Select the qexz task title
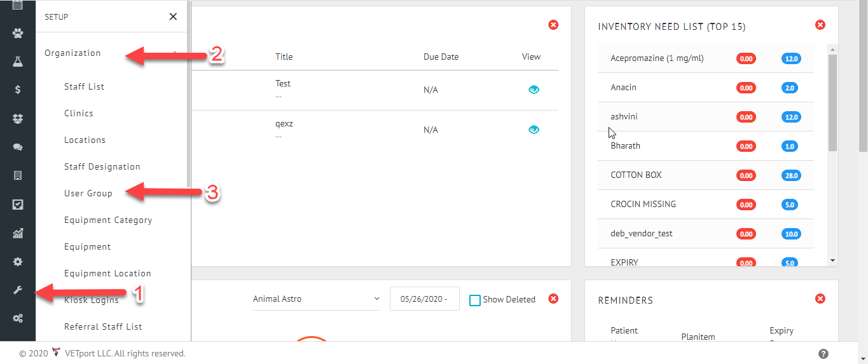This screenshot has height=364, width=868. pos(284,124)
